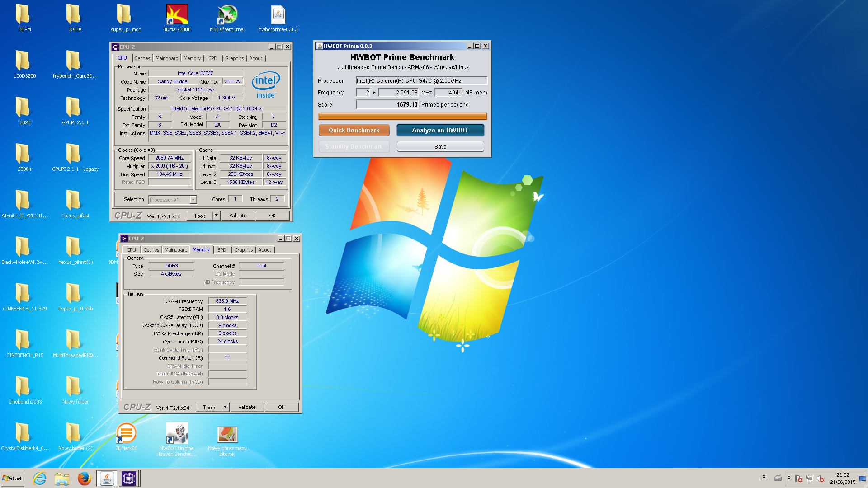This screenshot has height=488, width=868.
Task: Click Validate in the lower CPU-Z window
Action: coord(247,407)
